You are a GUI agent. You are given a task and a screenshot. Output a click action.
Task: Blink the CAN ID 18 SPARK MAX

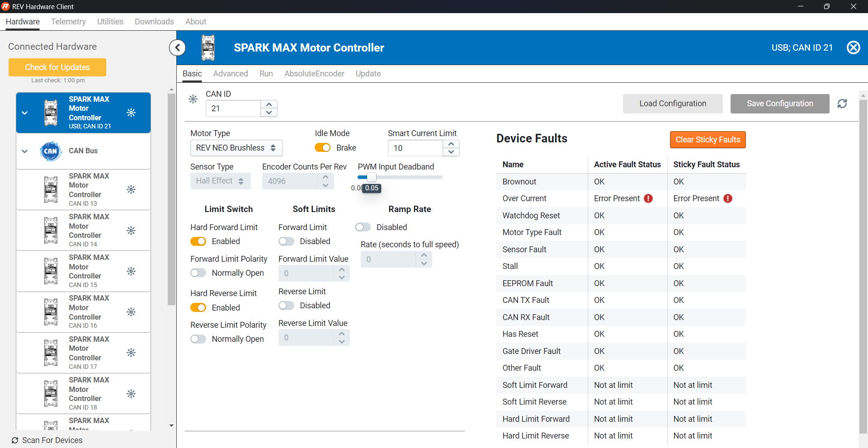[131, 394]
